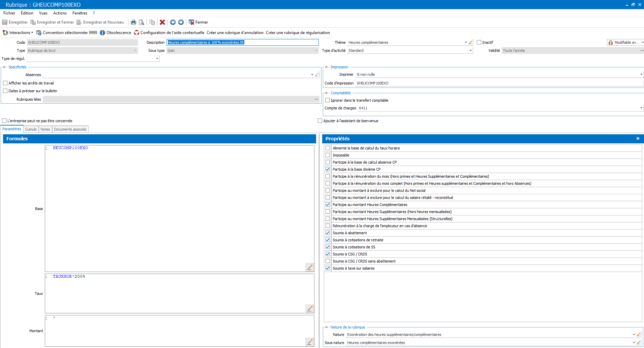Click Enregistrer et Nouveau toolbar button

click(x=100, y=22)
